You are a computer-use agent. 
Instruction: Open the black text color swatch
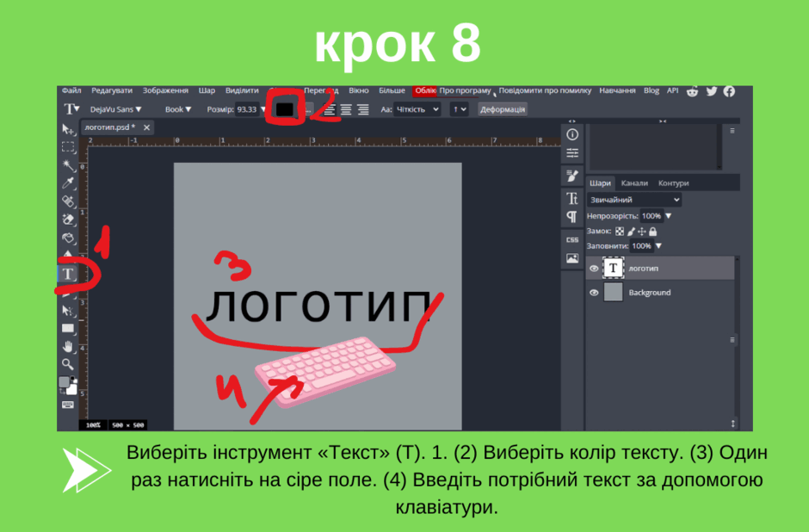284,109
